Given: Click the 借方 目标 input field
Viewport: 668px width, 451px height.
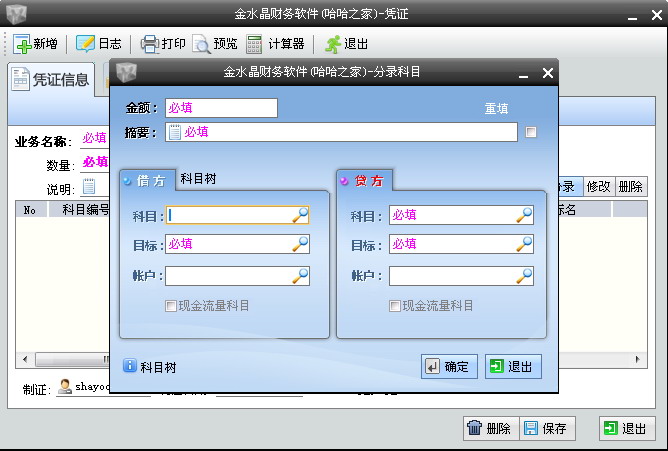Looking at the screenshot, I should [x=237, y=244].
